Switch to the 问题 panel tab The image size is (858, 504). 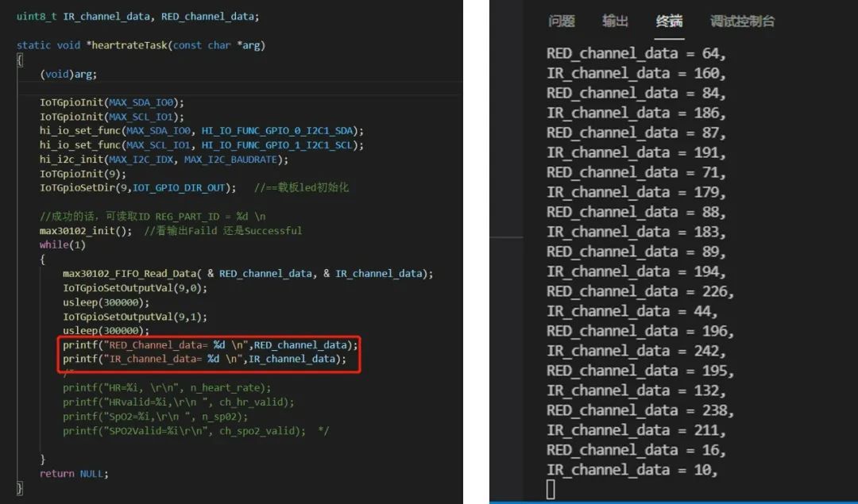(x=561, y=21)
